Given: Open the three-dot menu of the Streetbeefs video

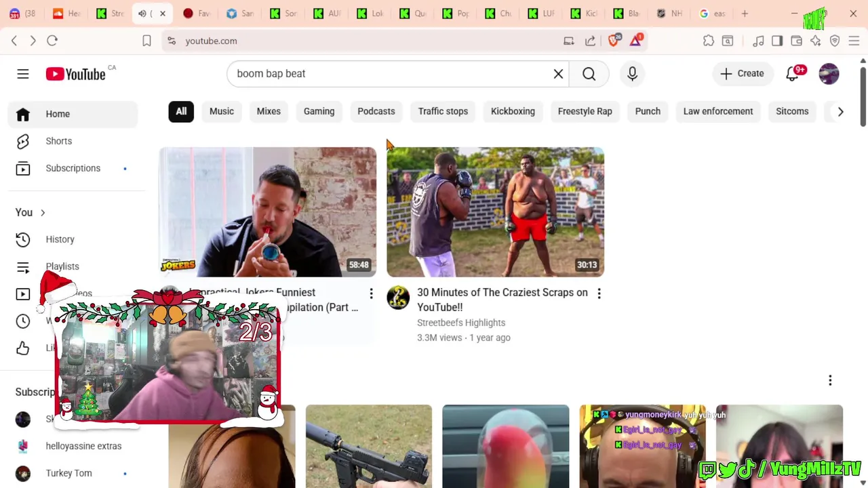Looking at the screenshot, I should pos(599,293).
